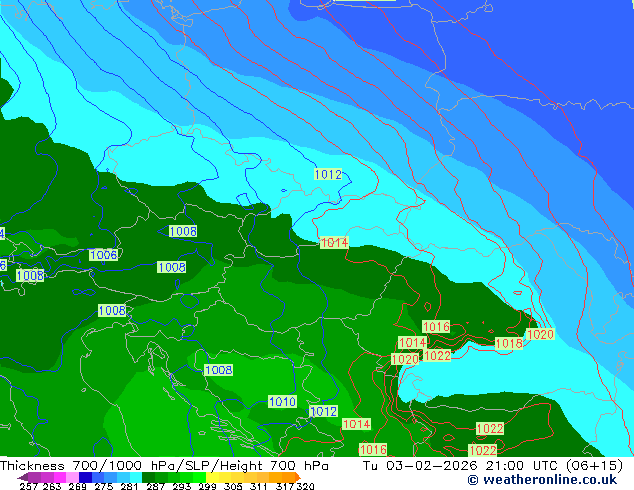Open the weatheronline.co.uk copyright link
The image size is (634, 490).
pyautogui.click(x=542, y=480)
